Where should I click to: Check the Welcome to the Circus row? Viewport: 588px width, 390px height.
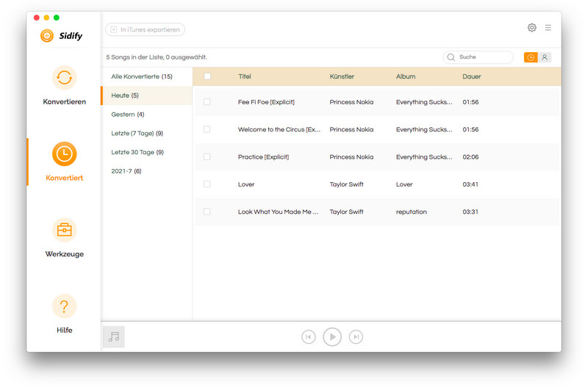[207, 129]
